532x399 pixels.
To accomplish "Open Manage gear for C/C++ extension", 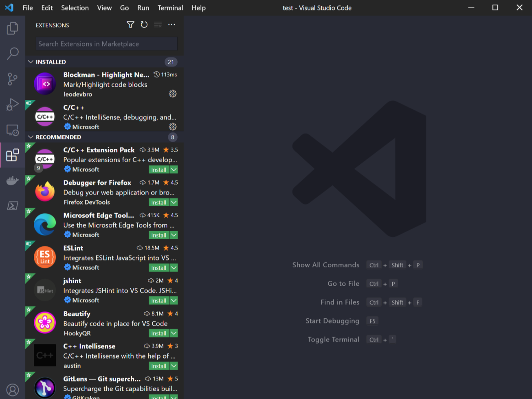I will click(173, 127).
